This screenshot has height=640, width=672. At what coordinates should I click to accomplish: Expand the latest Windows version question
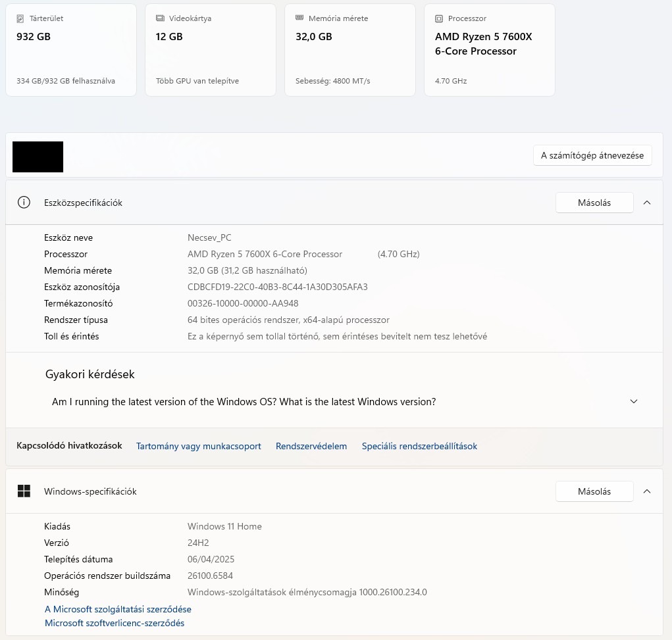pyautogui.click(x=634, y=401)
